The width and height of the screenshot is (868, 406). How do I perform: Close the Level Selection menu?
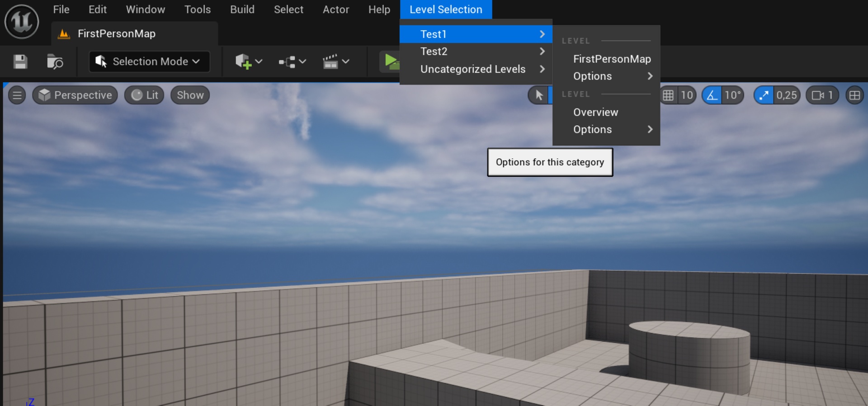tap(446, 9)
